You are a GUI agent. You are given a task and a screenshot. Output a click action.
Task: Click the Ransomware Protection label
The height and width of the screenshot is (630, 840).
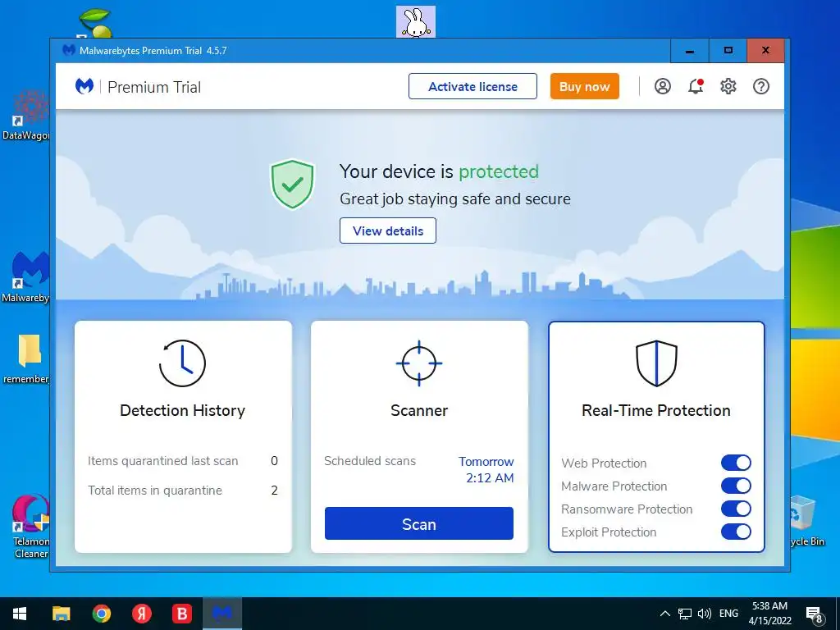click(x=627, y=509)
